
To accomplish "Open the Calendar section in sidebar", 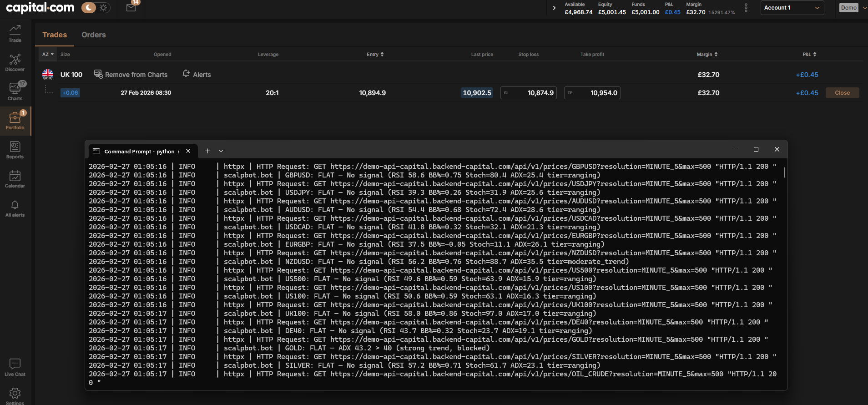I will [15, 179].
